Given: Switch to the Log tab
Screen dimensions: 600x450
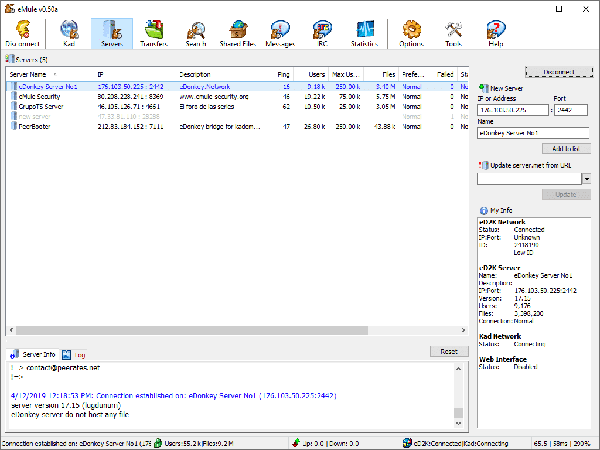Looking at the screenshot, I should (x=74, y=355).
